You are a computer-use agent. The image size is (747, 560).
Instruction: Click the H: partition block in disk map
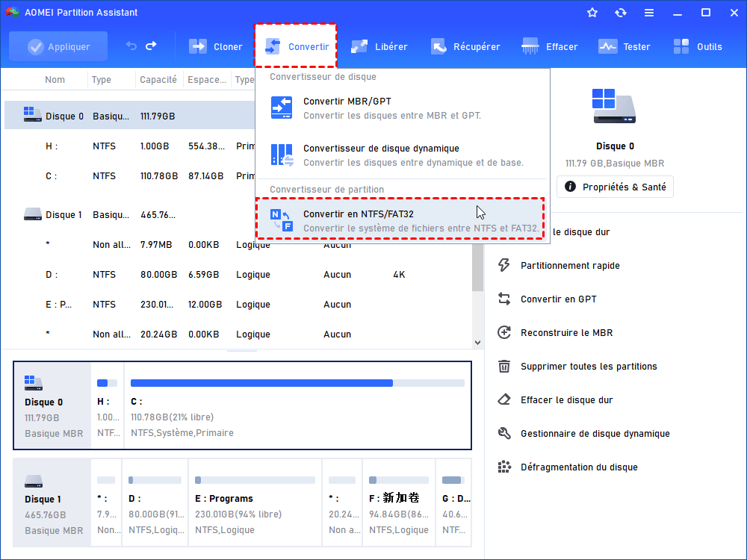107,405
